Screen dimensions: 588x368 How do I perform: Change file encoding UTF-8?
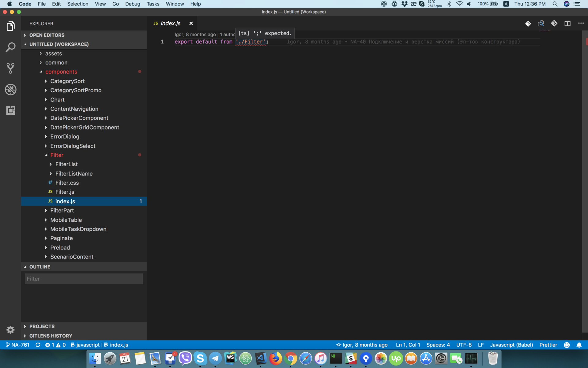tap(464, 345)
